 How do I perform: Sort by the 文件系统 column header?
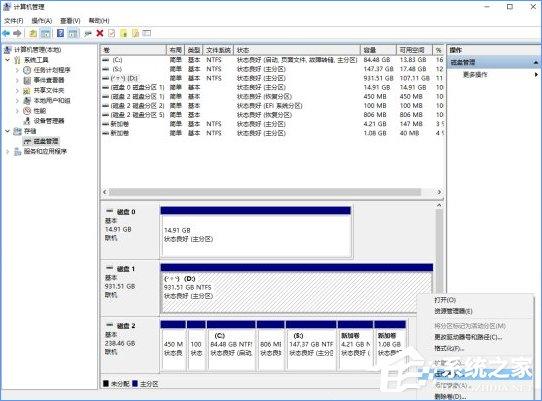coord(218,50)
